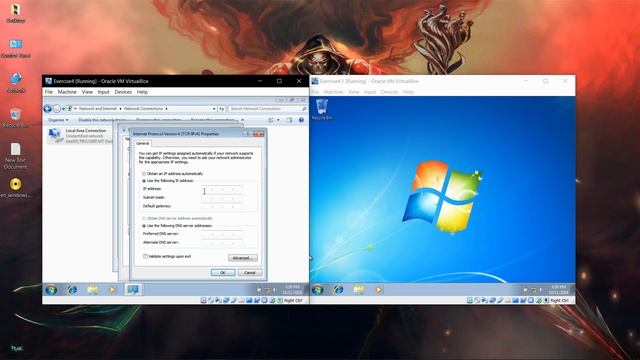This screenshot has height=360, width=640.
Task: Open Recycle Bin on the host desktop
Action: 16,118
